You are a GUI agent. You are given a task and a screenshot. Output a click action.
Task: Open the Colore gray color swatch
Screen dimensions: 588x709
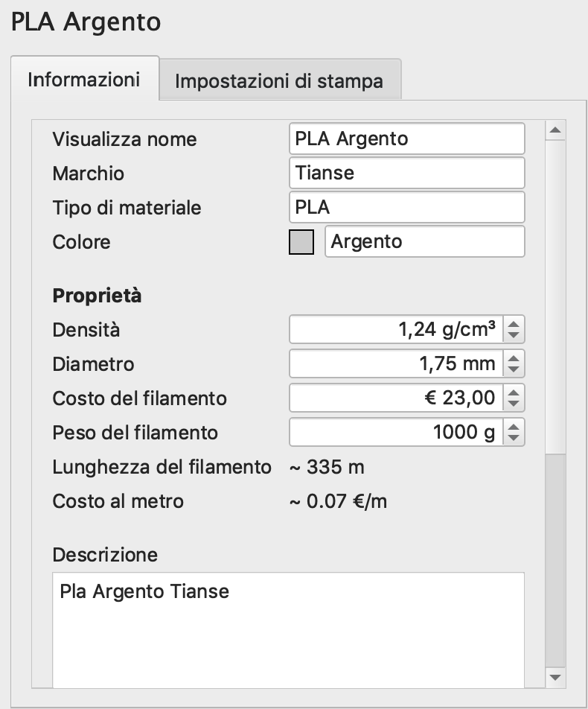(301, 243)
